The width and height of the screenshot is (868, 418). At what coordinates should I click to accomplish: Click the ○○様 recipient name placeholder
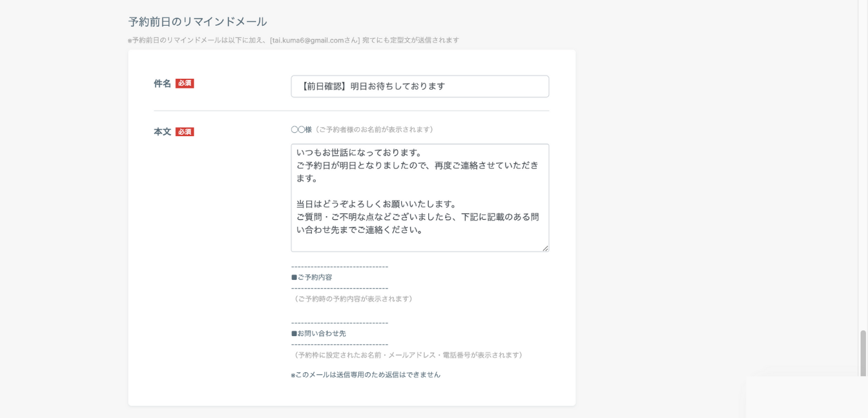click(x=301, y=130)
